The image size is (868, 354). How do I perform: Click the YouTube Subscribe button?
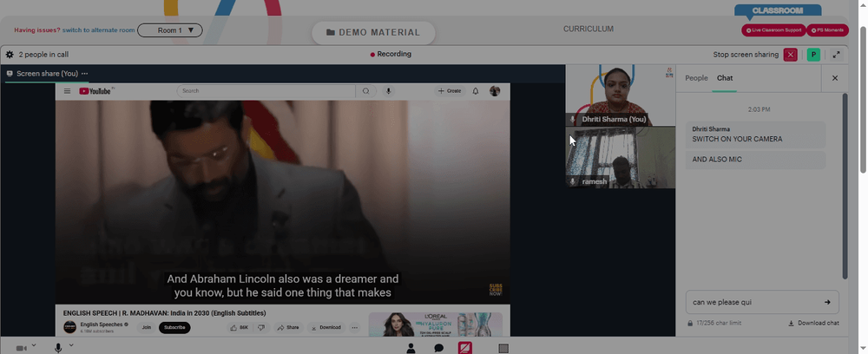pyautogui.click(x=174, y=327)
